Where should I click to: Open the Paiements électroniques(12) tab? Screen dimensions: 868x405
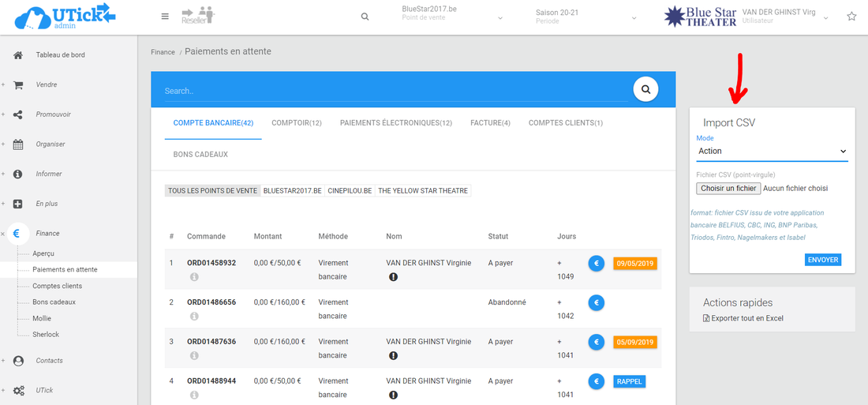click(396, 123)
